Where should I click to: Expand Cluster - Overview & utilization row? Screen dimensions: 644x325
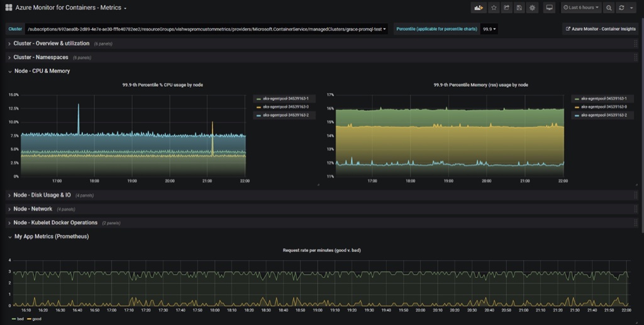pos(51,43)
